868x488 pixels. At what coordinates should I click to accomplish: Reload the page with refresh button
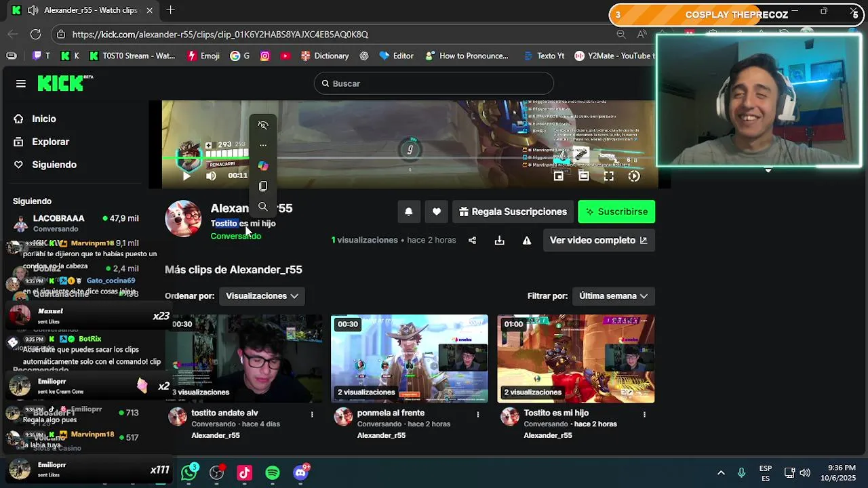click(x=35, y=34)
